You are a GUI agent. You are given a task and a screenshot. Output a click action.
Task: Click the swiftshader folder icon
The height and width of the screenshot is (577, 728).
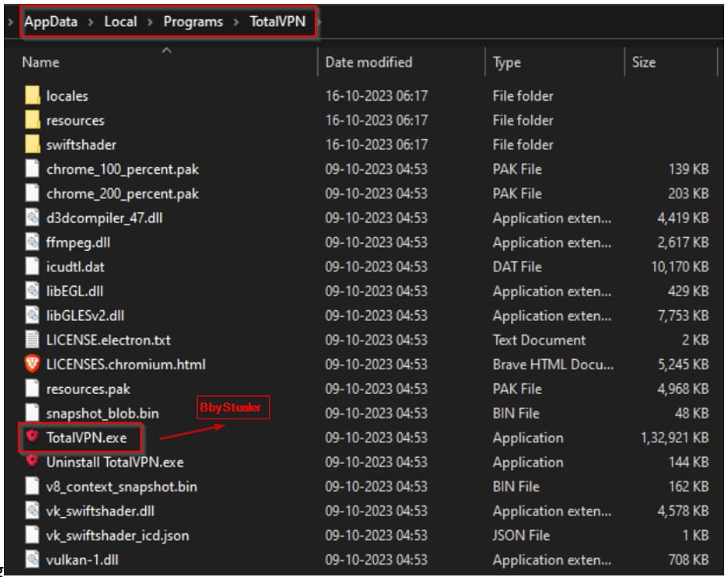click(x=32, y=145)
